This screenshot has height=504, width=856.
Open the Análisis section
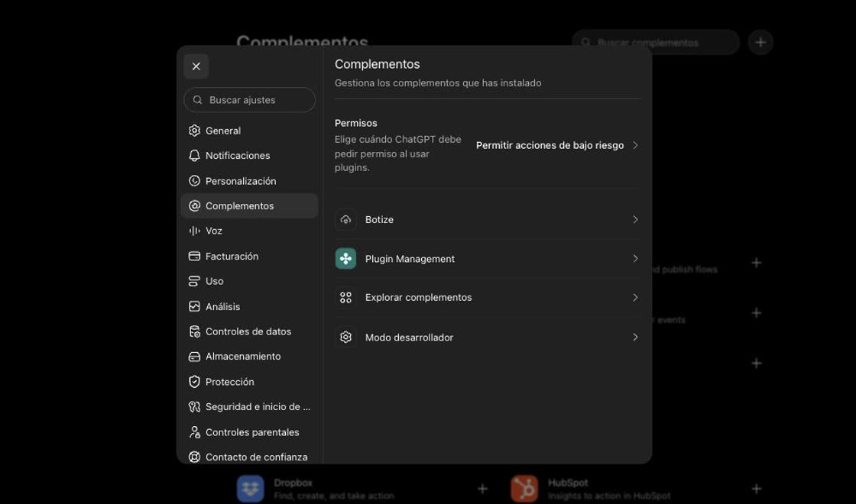[x=249, y=306]
